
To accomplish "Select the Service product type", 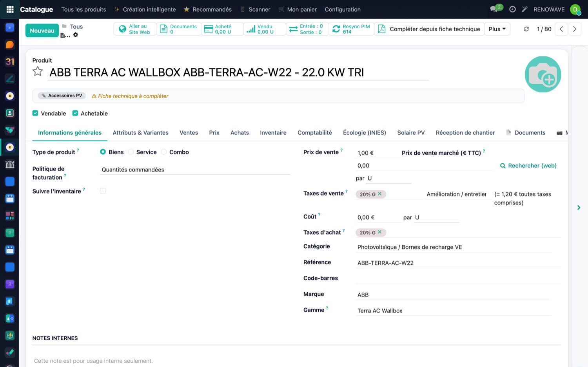I will (131, 152).
